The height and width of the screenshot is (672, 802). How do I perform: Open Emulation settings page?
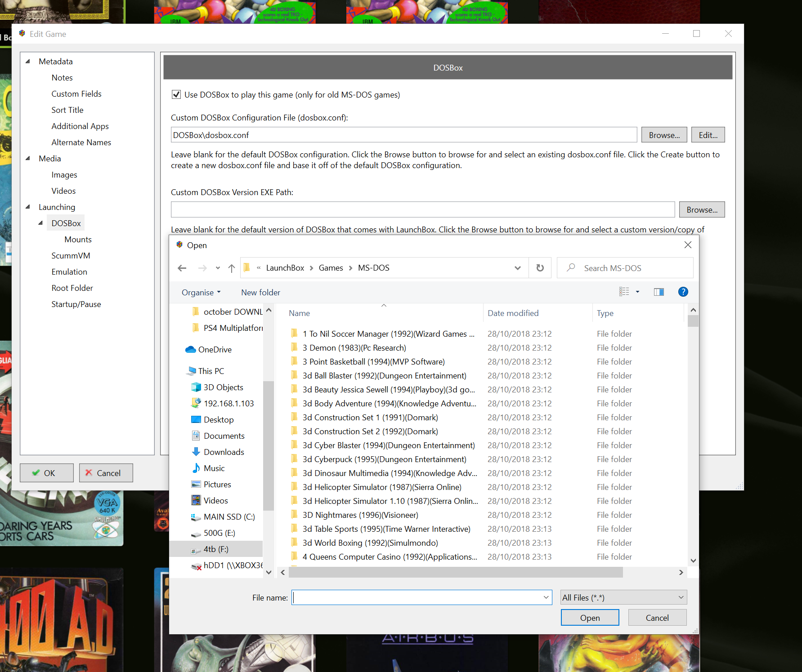(x=69, y=271)
